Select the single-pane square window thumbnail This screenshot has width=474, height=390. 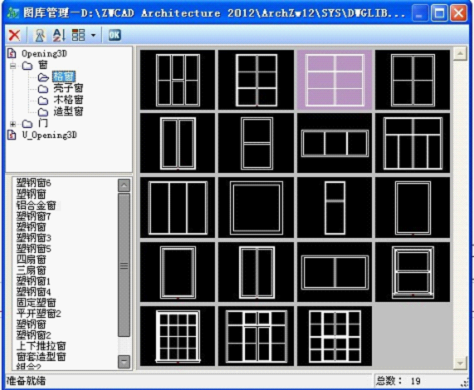click(x=256, y=207)
